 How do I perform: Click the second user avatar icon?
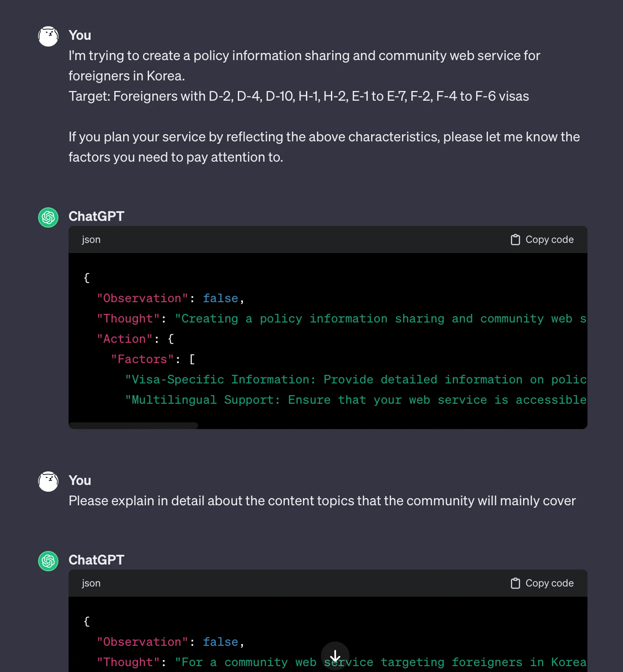click(48, 481)
